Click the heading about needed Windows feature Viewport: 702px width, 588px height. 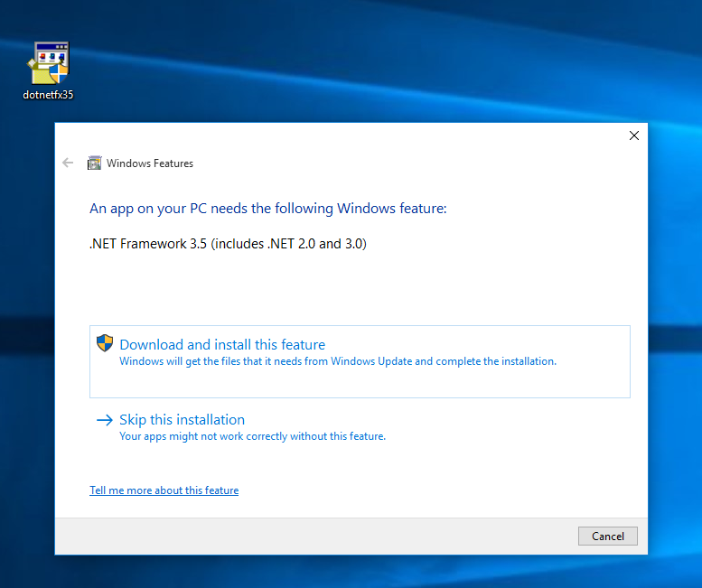point(267,209)
